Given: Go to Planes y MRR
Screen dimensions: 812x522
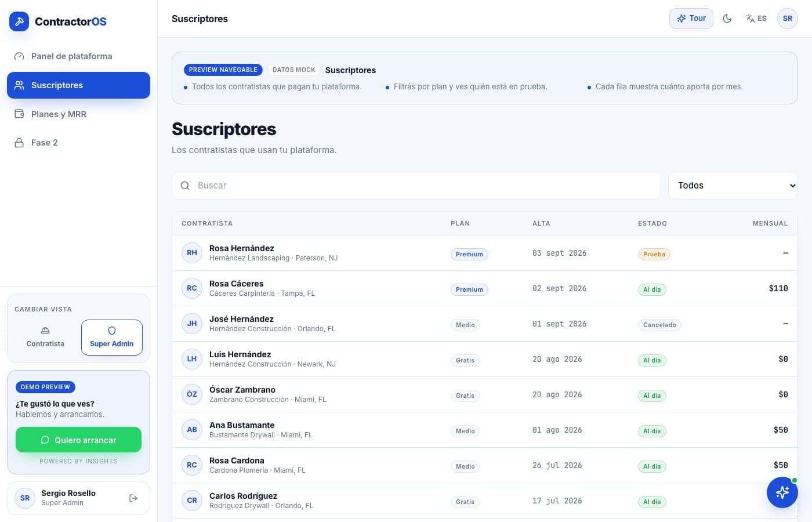Looking at the screenshot, I should click(78, 114).
